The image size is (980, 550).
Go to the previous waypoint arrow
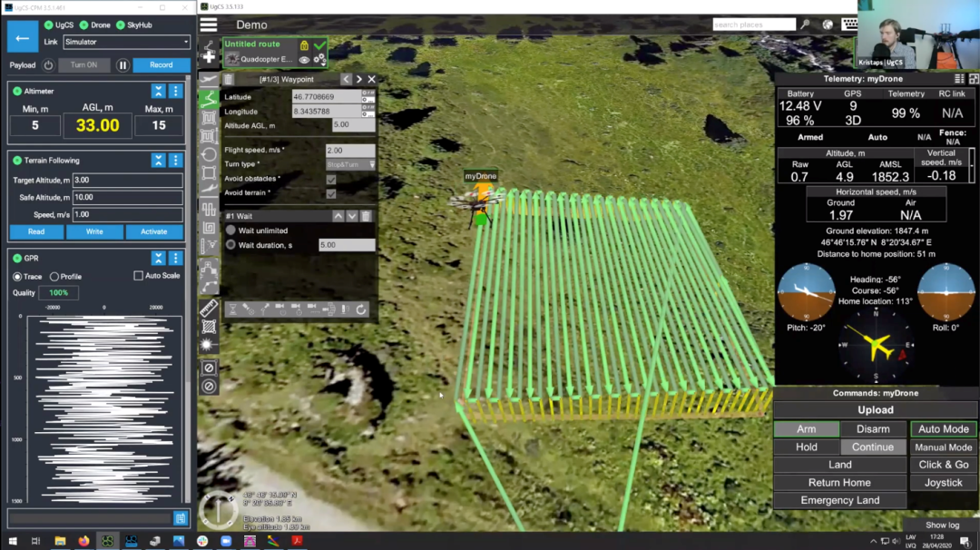(347, 79)
